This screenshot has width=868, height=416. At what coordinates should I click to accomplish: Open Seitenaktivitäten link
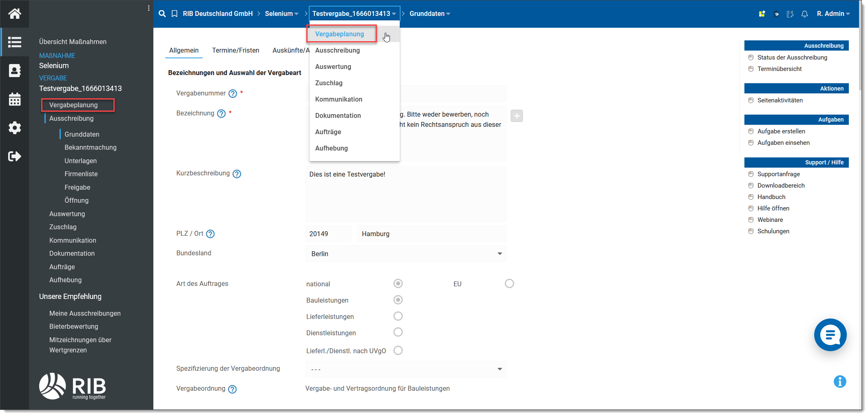(780, 100)
